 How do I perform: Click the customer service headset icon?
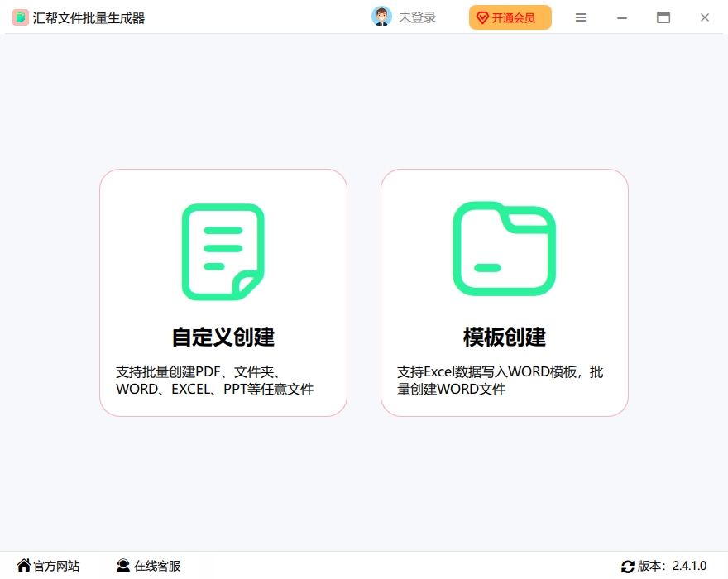123,565
